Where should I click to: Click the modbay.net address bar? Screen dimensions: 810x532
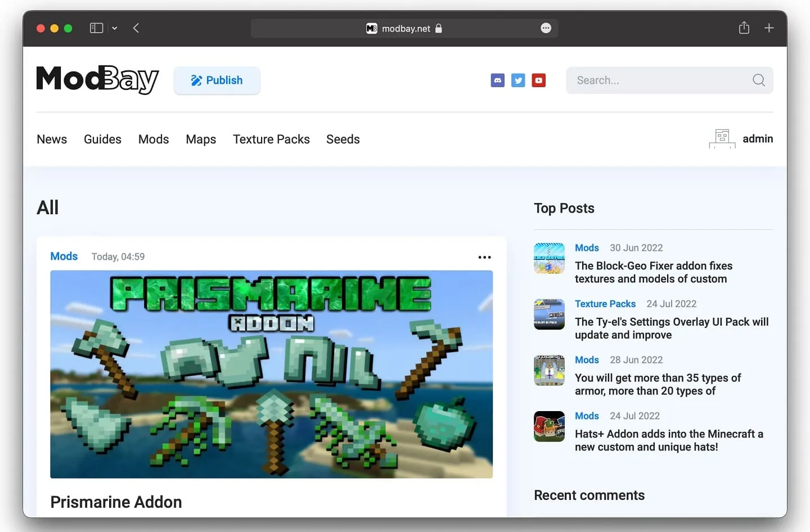[x=404, y=28]
